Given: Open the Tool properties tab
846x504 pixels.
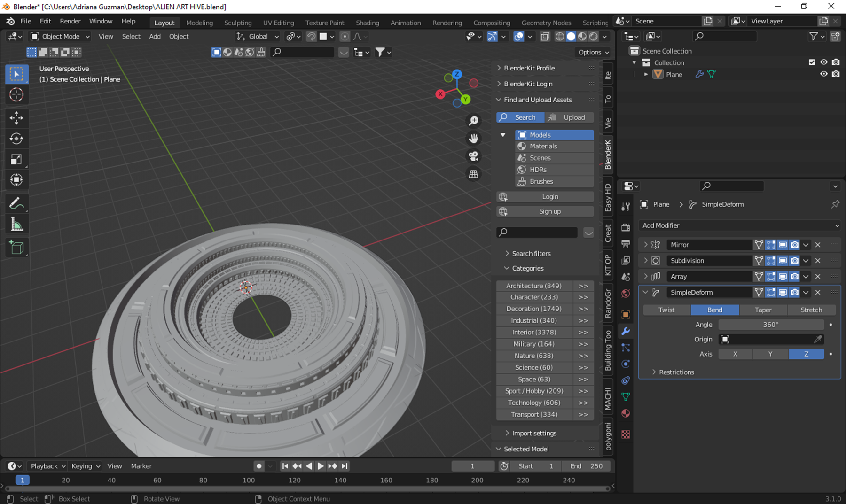Looking at the screenshot, I should [x=626, y=207].
